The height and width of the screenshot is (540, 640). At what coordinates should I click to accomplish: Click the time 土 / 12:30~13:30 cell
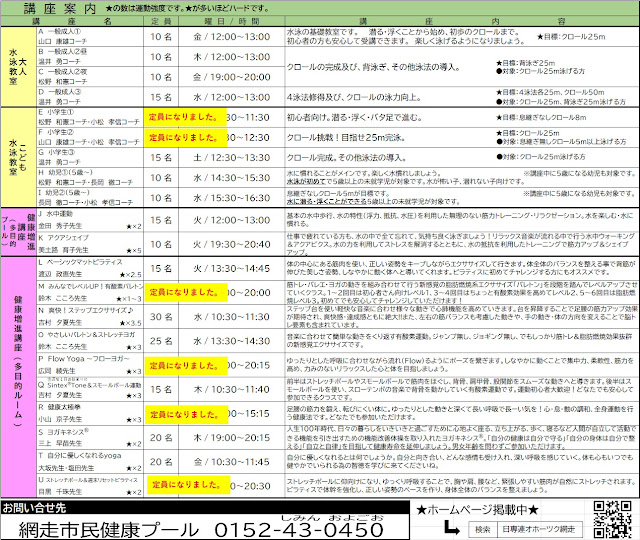pos(232,158)
